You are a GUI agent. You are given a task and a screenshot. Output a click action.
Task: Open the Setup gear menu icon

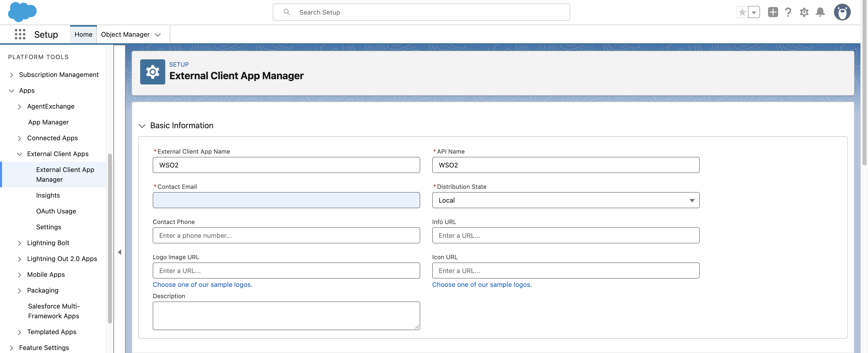[804, 12]
